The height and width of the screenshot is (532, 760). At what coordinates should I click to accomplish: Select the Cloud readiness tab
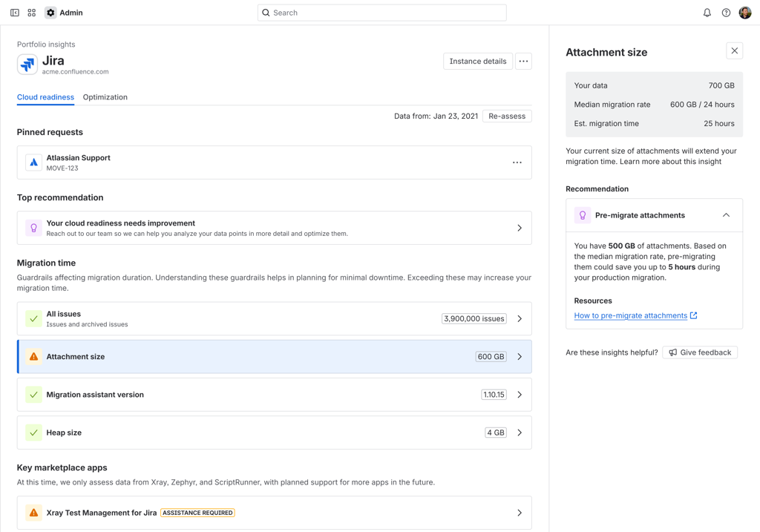pyautogui.click(x=45, y=97)
